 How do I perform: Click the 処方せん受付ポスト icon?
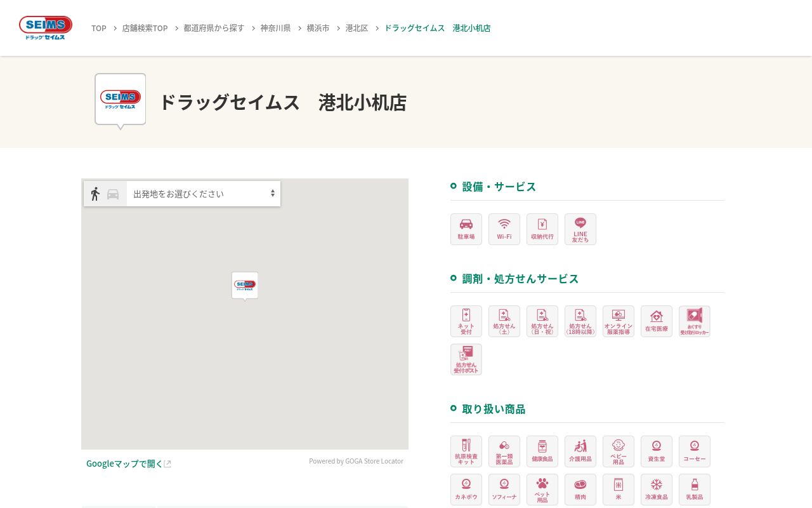tap(466, 359)
